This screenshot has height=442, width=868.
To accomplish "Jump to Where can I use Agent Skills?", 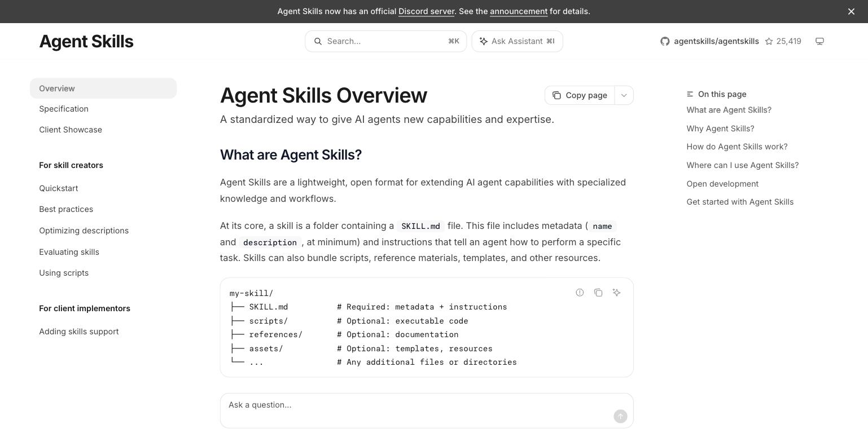I will [743, 165].
